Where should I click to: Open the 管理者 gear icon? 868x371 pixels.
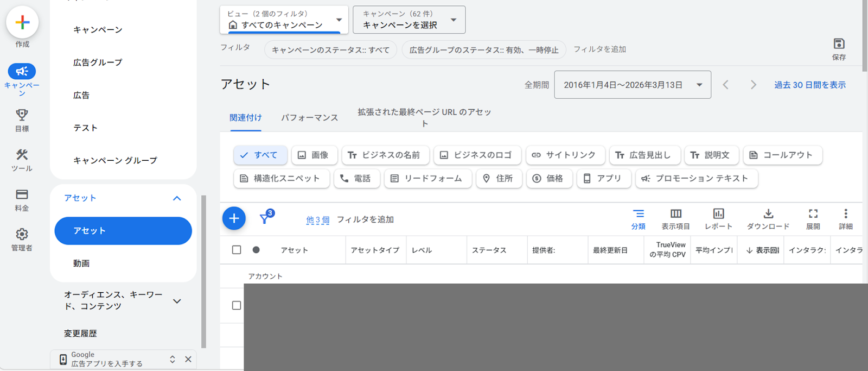pos(22,234)
